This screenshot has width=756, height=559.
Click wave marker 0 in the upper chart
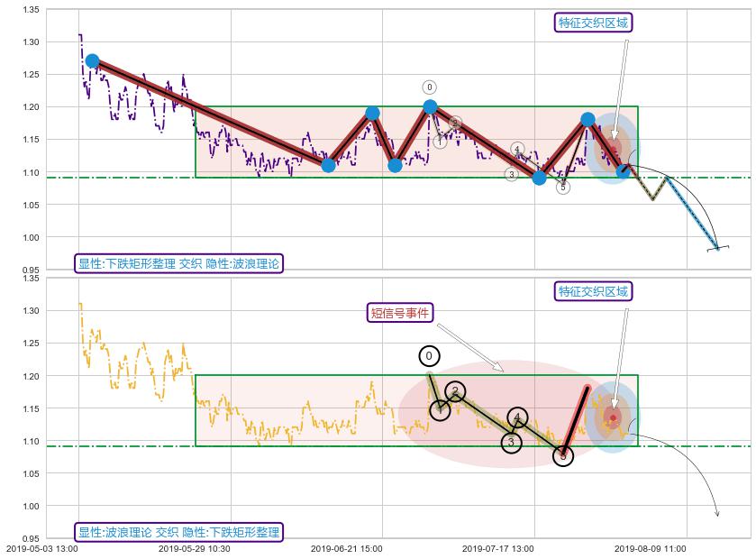coord(429,87)
